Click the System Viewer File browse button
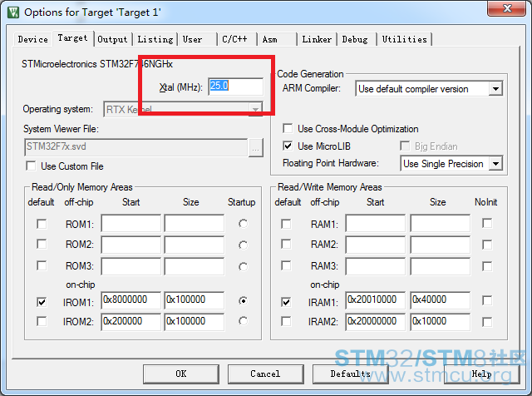 point(256,148)
